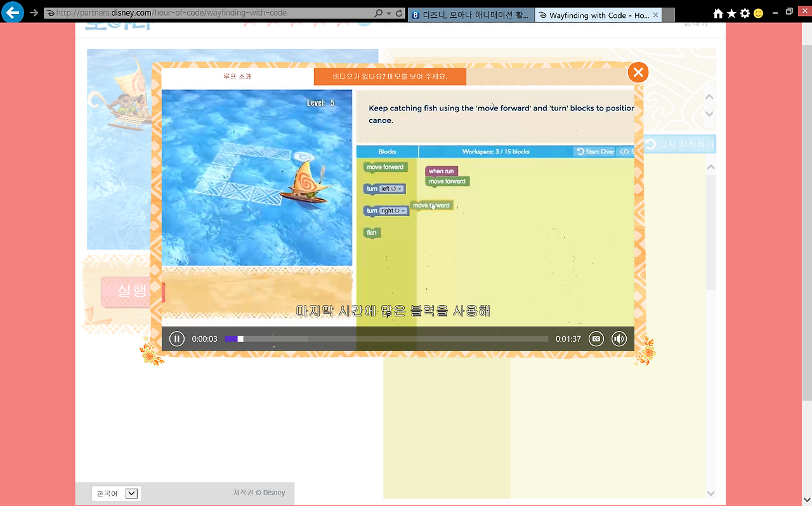
Task: Select the fish block in the palette
Action: [372, 233]
